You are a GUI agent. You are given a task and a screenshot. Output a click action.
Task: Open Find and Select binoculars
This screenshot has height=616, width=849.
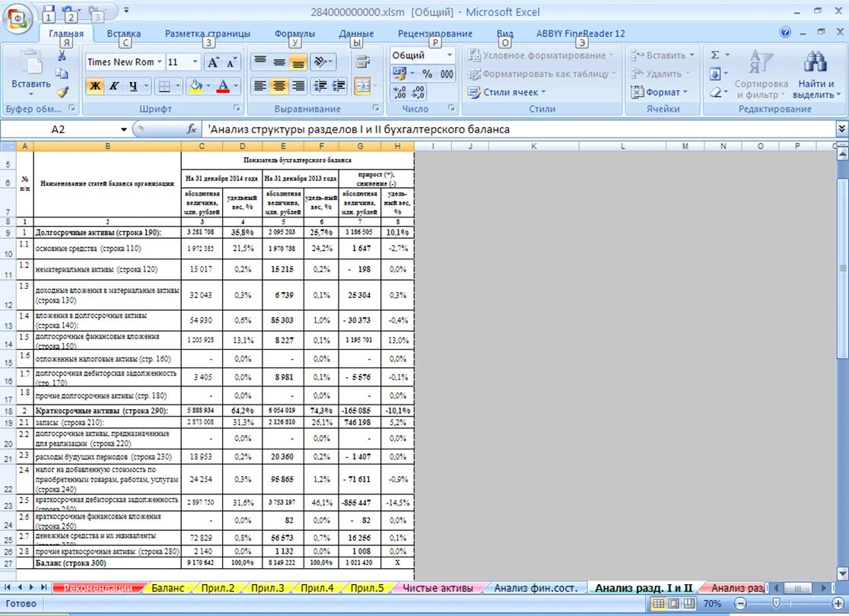pyautogui.click(x=815, y=76)
